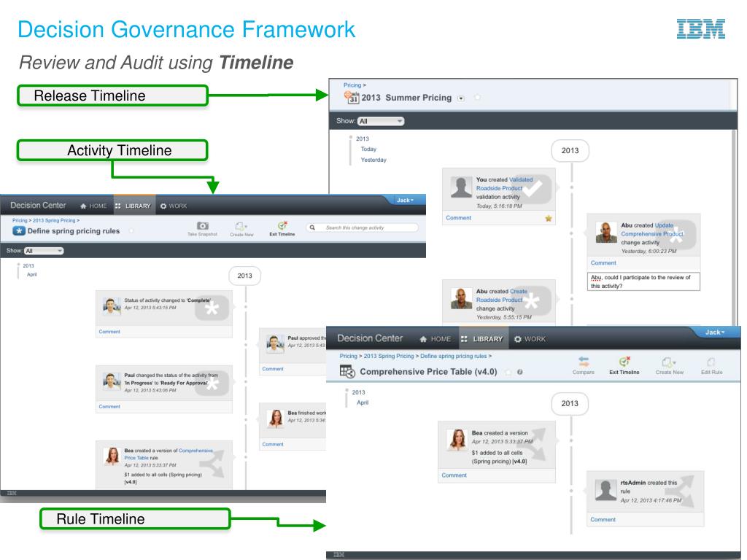Click asterisk badge on Status Complete card
The height and width of the screenshot is (560, 747).
(212, 308)
